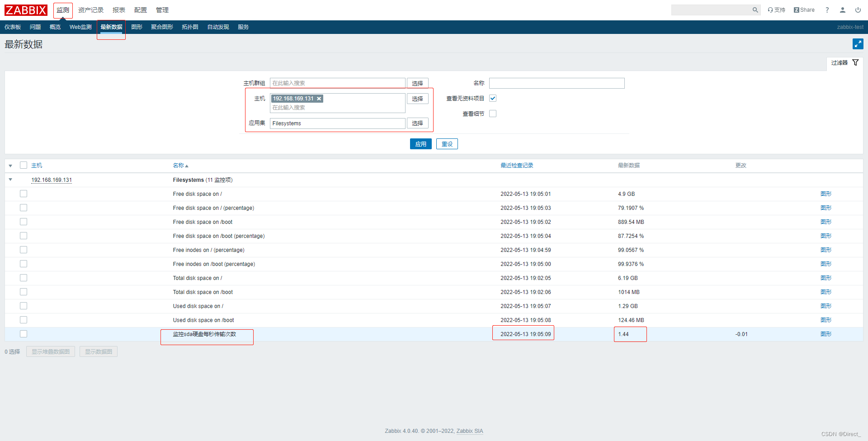868x441 pixels.
Task: Remove host 192.168.169.131 from filter
Action: pos(319,99)
